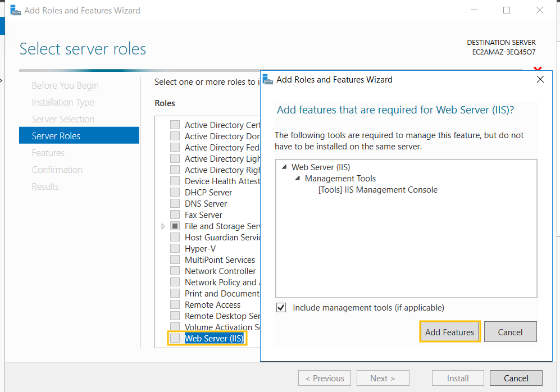Select the IIS Management Console tree item
Image resolution: width=560 pixels, height=392 pixels.
[x=377, y=190]
